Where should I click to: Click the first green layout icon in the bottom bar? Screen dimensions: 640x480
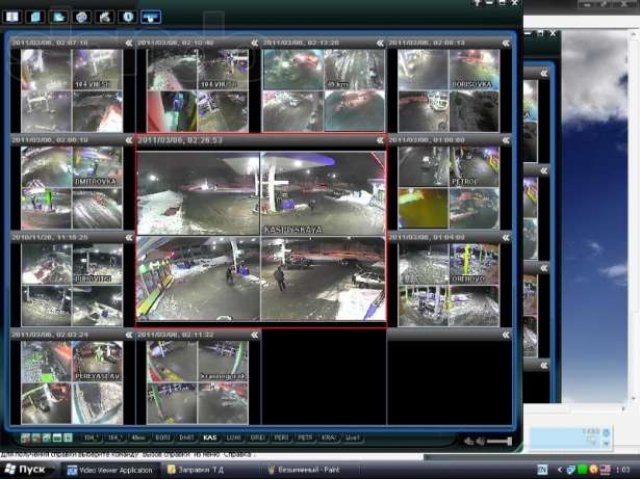[x=24, y=439]
